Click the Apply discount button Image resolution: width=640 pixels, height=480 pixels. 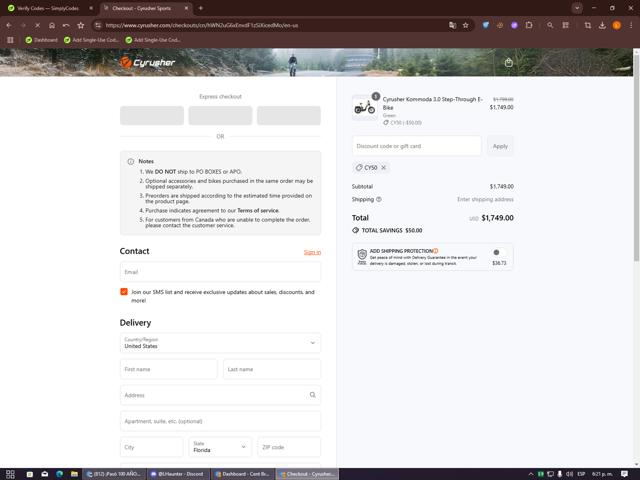click(500, 146)
